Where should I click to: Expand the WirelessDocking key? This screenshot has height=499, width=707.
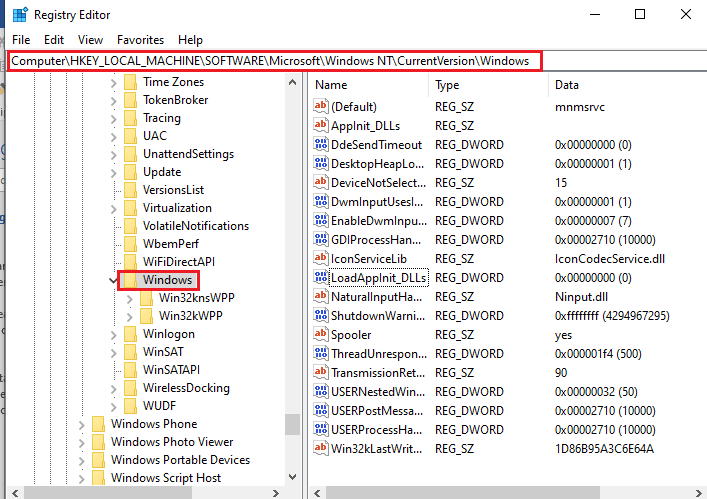click(x=114, y=389)
